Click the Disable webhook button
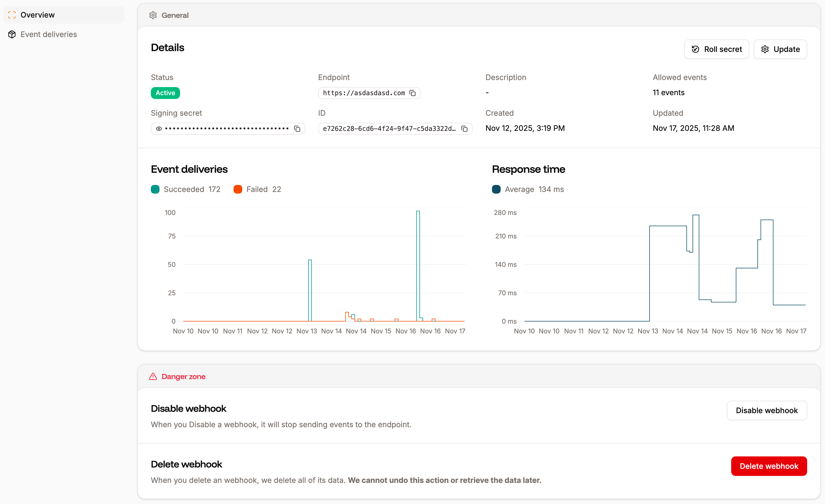This screenshot has height=504, width=825. 767,410
